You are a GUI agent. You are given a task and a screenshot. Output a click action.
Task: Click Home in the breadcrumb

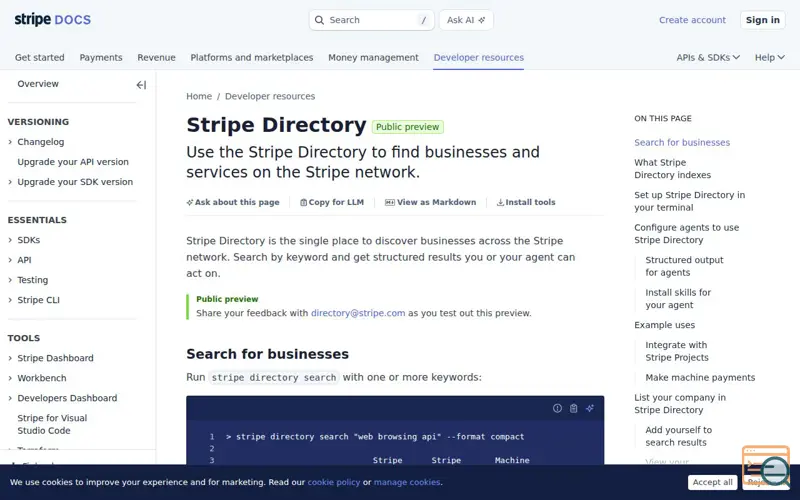click(199, 96)
